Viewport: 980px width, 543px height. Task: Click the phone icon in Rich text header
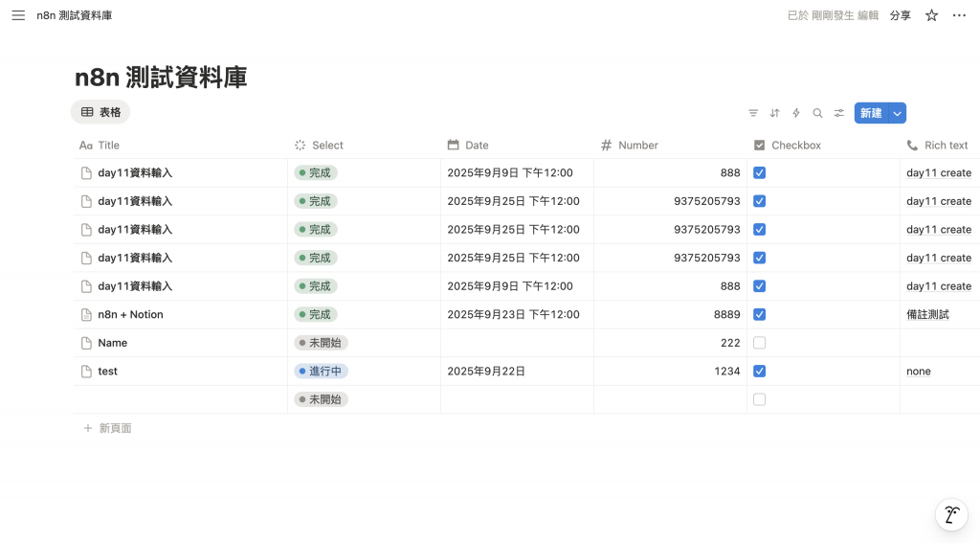(x=912, y=146)
